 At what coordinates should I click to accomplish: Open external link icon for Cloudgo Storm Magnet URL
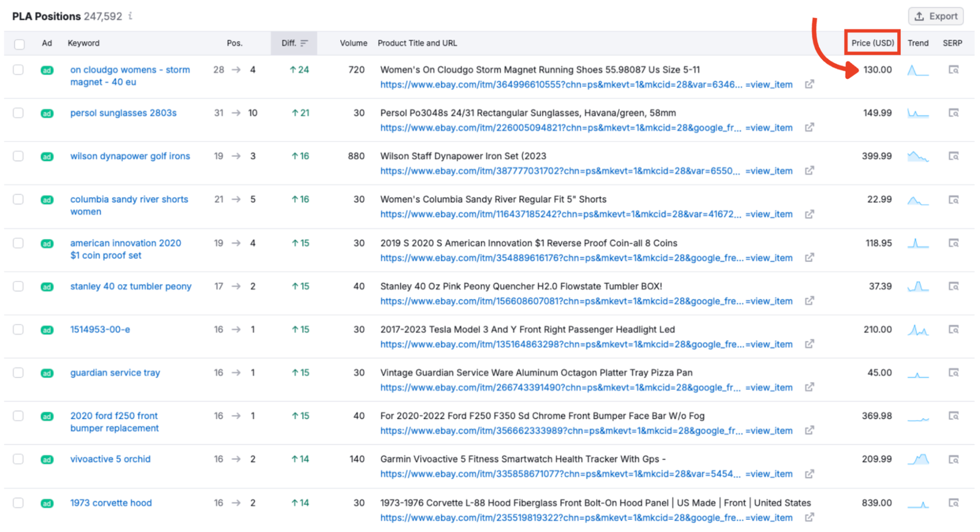point(809,84)
